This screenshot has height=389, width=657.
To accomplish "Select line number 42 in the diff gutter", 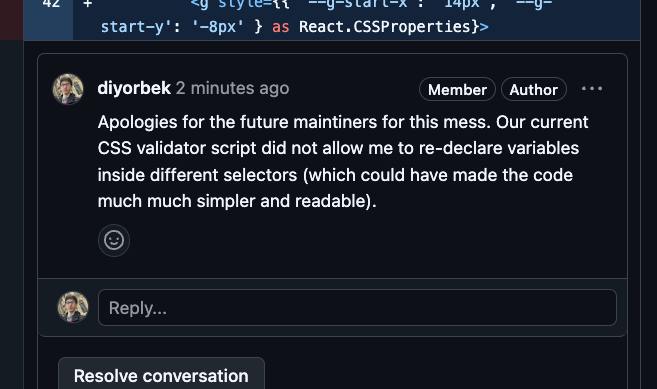I will (x=51, y=4).
